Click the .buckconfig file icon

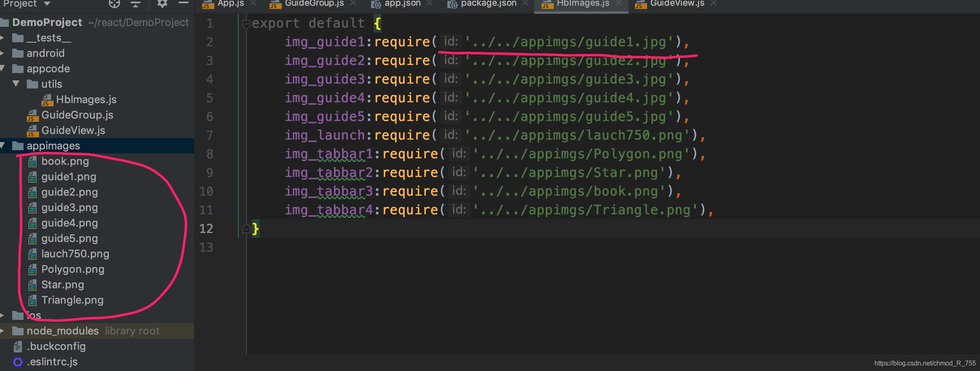click(x=18, y=347)
